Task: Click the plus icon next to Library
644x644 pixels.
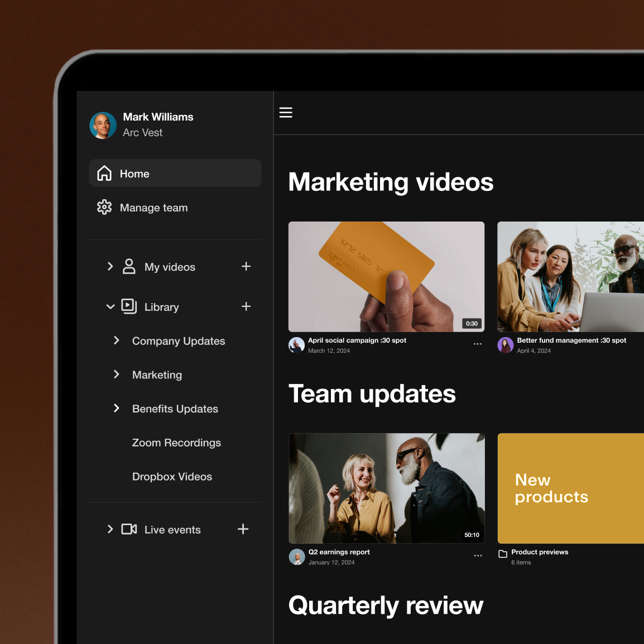Action: coord(246,306)
